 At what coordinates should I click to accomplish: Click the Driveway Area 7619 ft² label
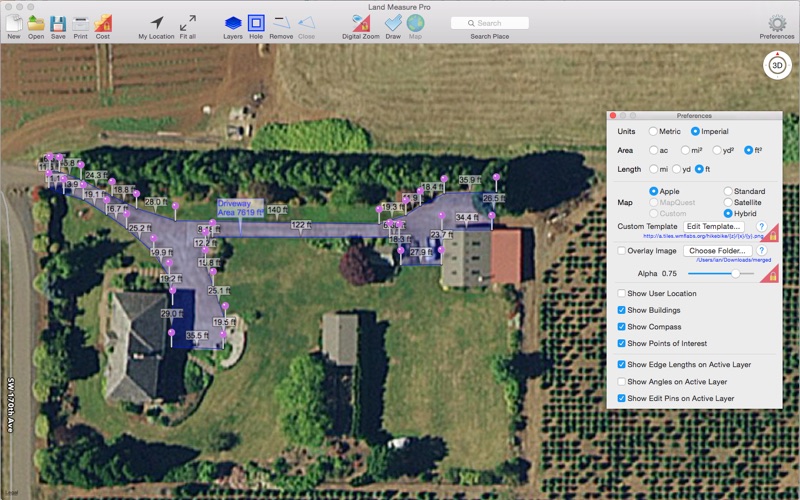click(x=240, y=208)
